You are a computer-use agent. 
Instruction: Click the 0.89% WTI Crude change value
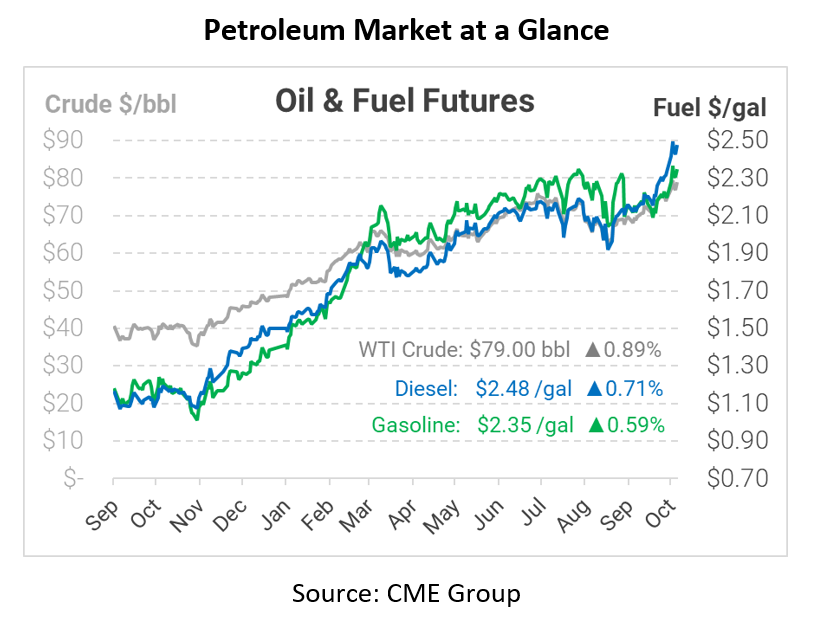click(x=634, y=351)
